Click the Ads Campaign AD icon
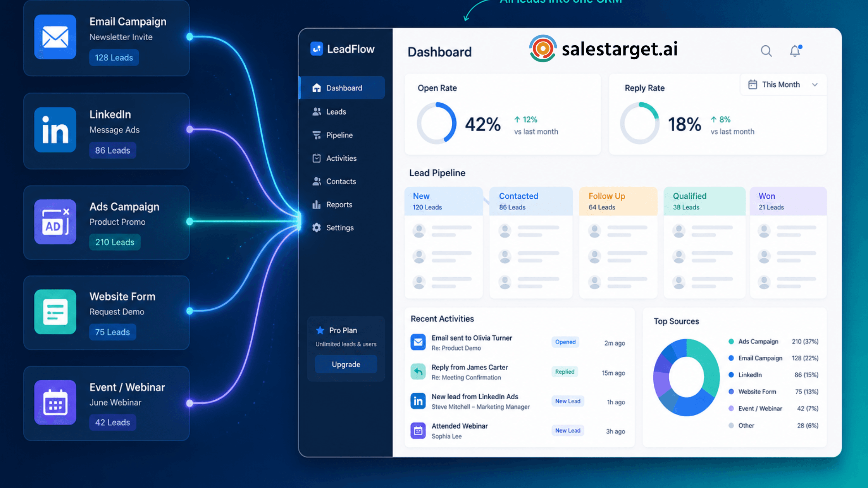Image resolution: width=868 pixels, height=488 pixels. [55, 222]
